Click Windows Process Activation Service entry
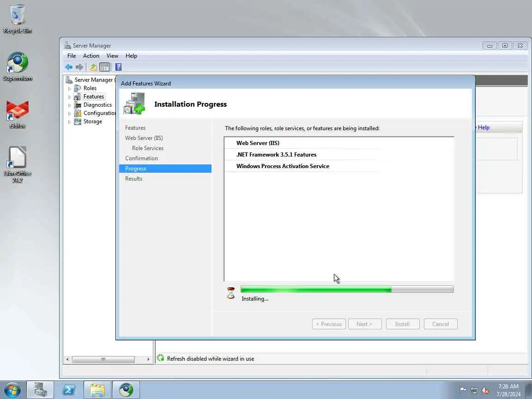The image size is (532, 399). point(283,166)
